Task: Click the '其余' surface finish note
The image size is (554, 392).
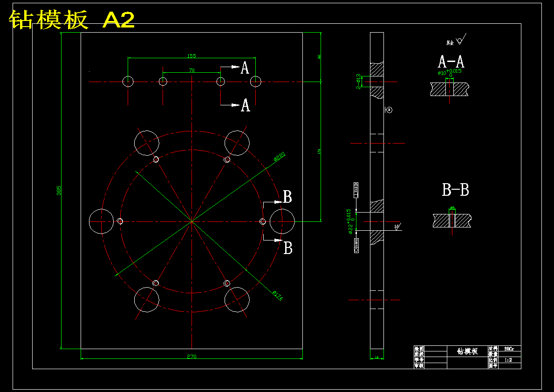Action: 450,43
